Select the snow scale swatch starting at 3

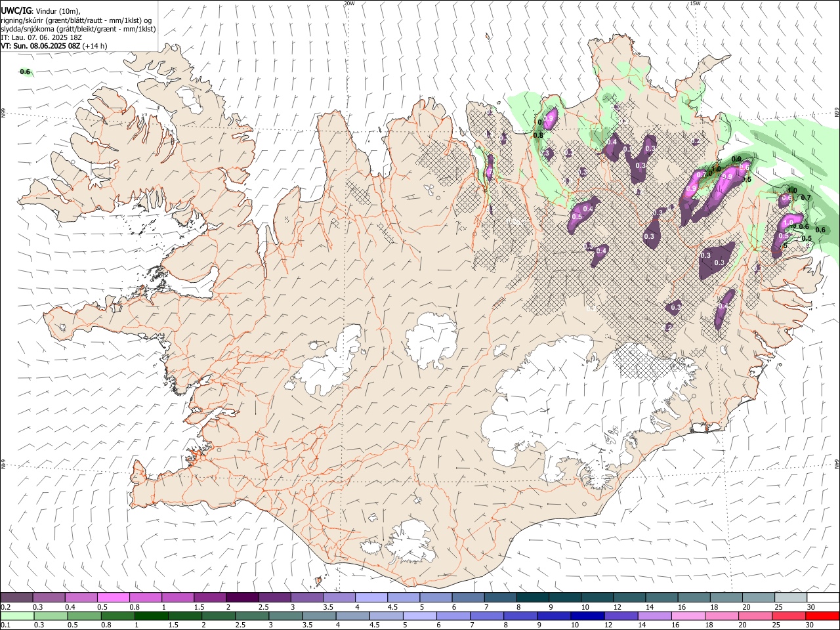(306, 598)
